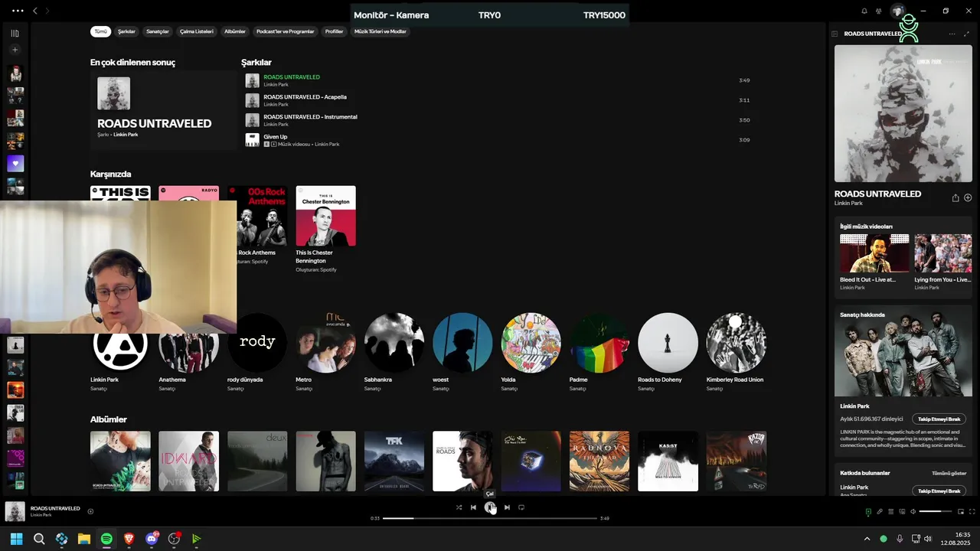Play ROADS UNTRAVELED - Acapella song row

[498, 100]
